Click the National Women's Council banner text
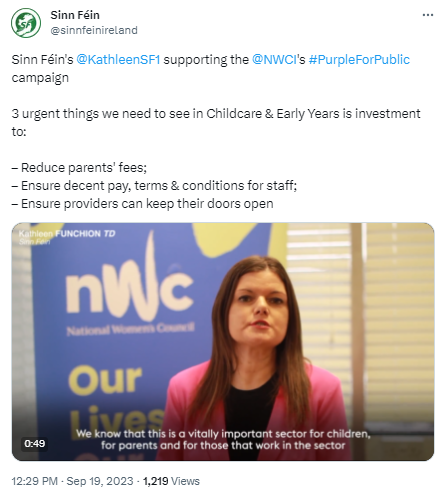The width and height of the screenshot is (445, 495). coord(130,329)
